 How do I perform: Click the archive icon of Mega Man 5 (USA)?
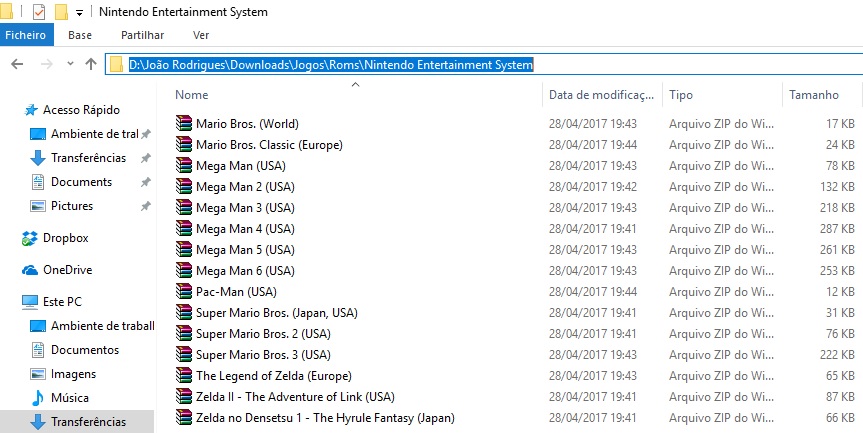(x=184, y=249)
